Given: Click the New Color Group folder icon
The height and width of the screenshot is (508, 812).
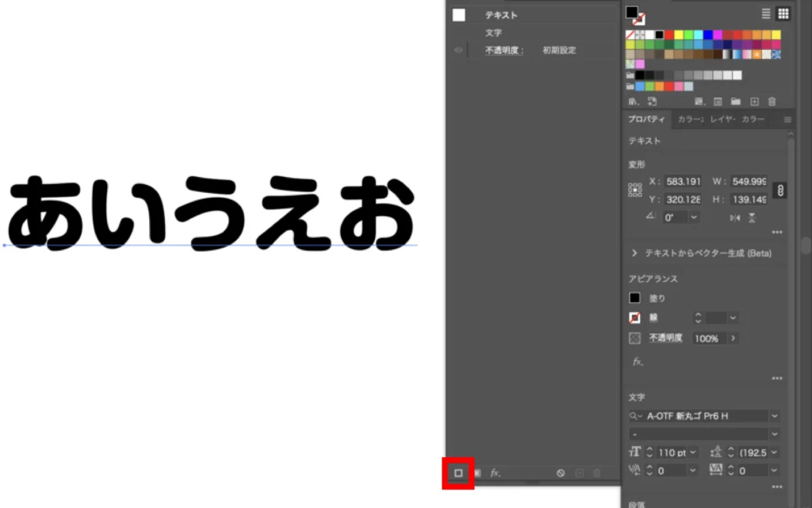Looking at the screenshot, I should tap(736, 102).
